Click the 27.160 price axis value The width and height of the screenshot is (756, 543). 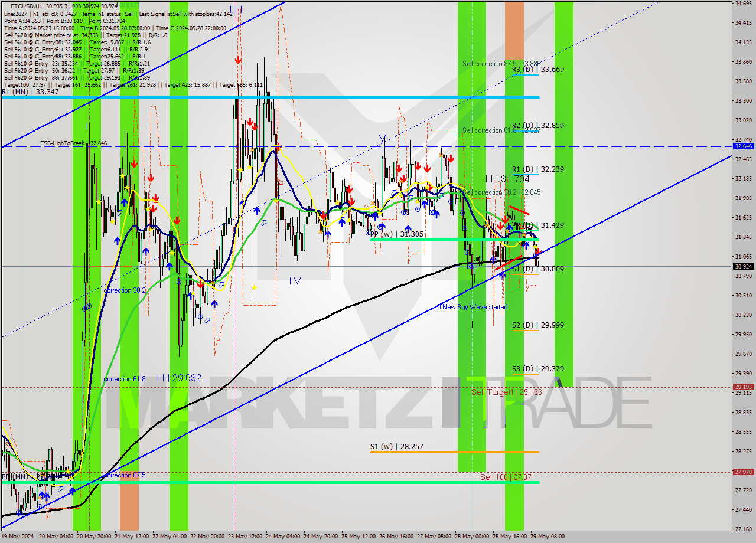(743, 529)
